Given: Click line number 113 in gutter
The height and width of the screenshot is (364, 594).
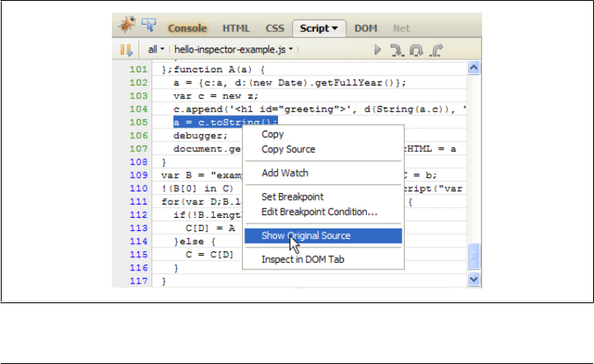Looking at the screenshot, I should point(138,228).
